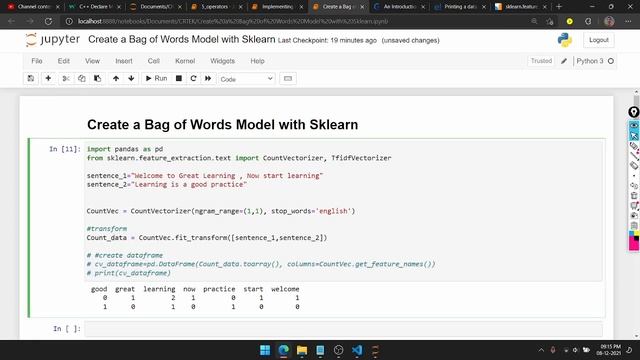
Task: Click the kernel idle status circle
Action: tap(611, 61)
